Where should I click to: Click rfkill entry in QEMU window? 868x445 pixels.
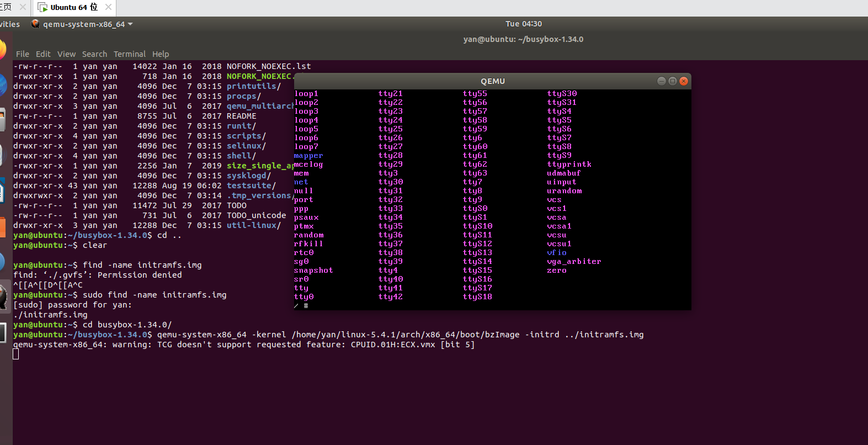point(308,243)
